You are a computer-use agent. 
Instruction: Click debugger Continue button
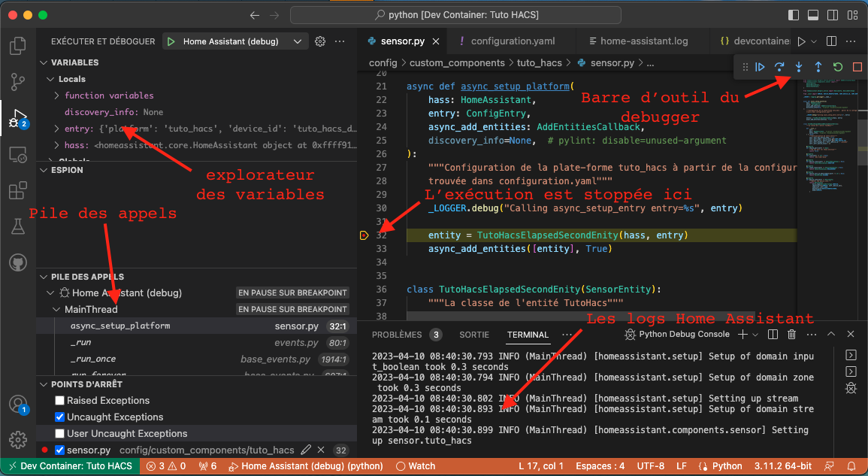coord(760,67)
